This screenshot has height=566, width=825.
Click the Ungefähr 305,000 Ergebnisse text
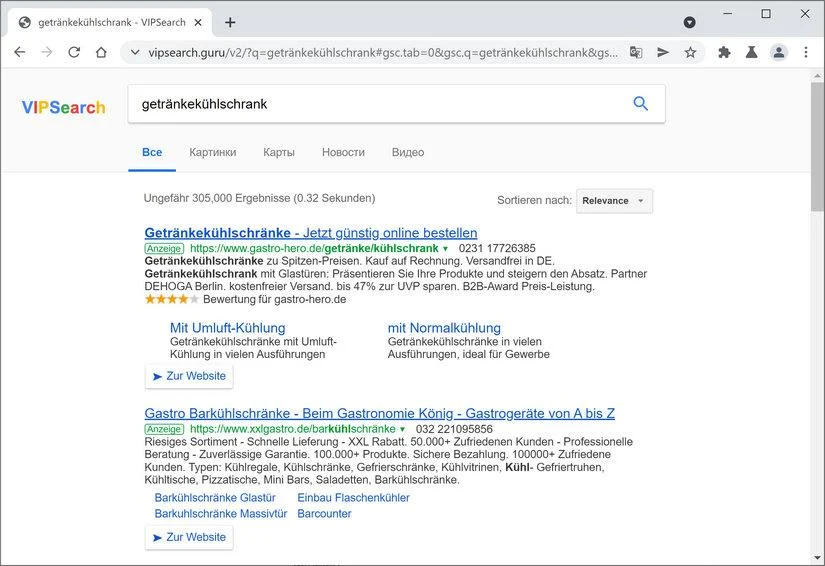pyautogui.click(x=259, y=198)
